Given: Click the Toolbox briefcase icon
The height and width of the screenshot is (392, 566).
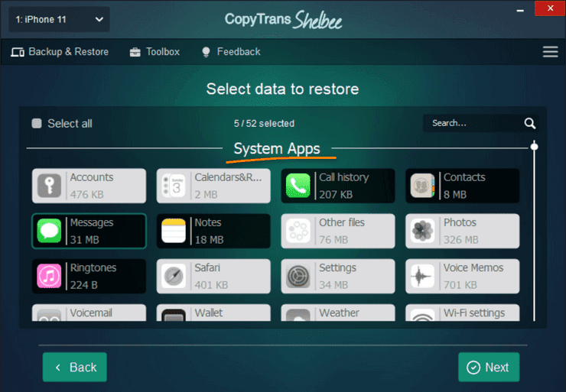Looking at the screenshot, I should tap(135, 52).
